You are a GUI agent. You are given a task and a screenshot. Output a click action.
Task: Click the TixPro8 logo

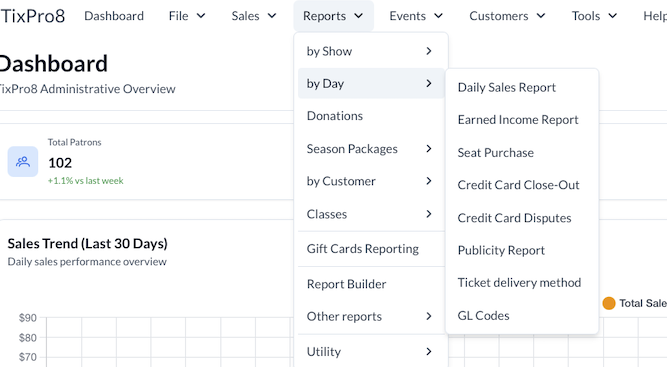[x=32, y=16]
